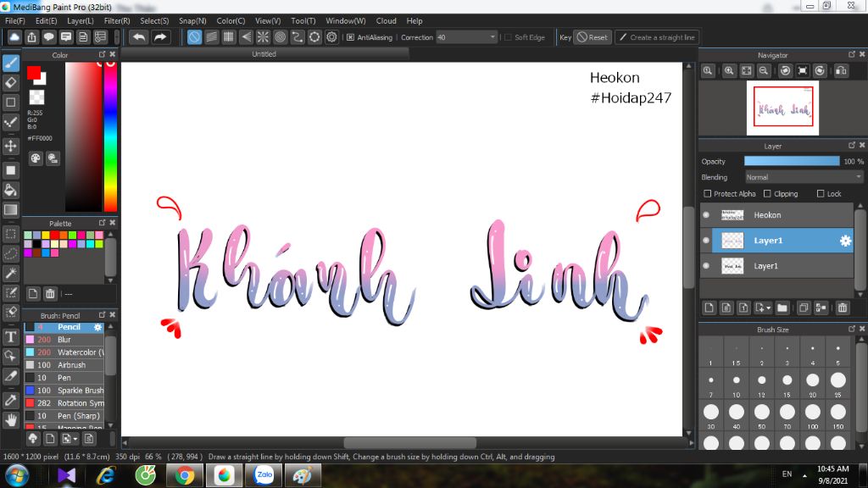This screenshot has height=488, width=868.
Task: Click the Redo arrow
Action: 160,37
